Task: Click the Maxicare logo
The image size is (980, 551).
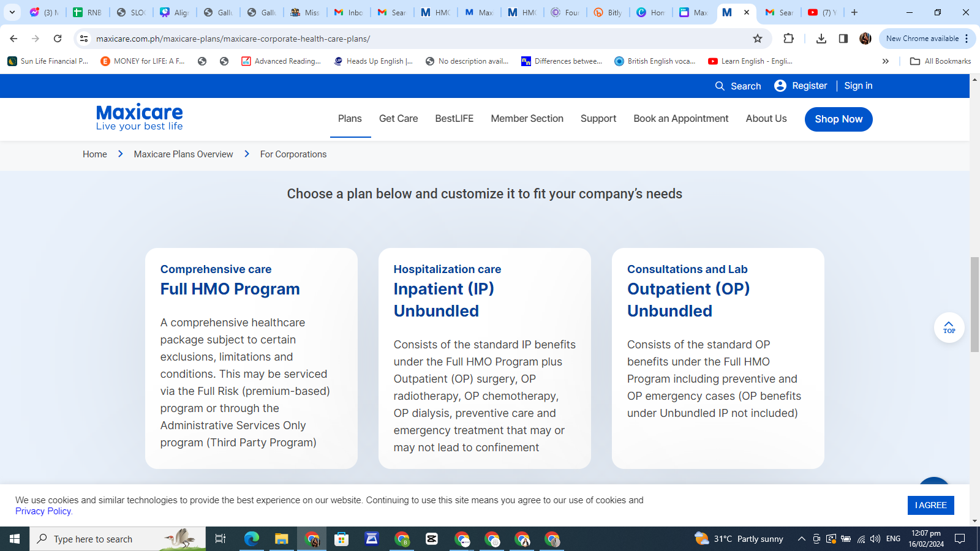Action: (x=140, y=117)
